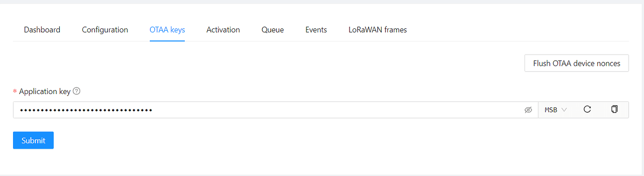Show the Events tab
The image size is (644, 176).
pos(316,30)
